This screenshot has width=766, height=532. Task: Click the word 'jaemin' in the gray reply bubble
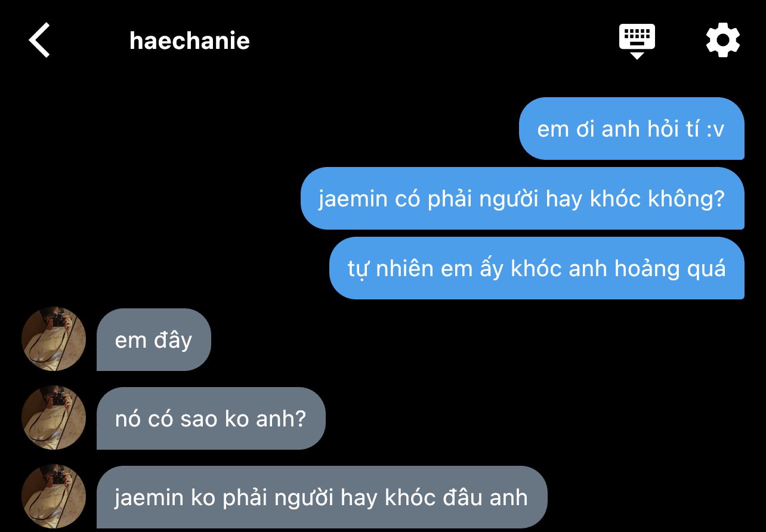pos(149,497)
